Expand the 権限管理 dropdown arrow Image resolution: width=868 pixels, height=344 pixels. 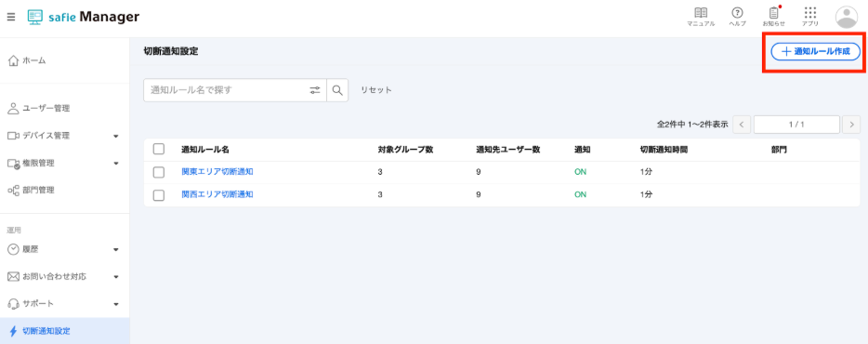115,163
